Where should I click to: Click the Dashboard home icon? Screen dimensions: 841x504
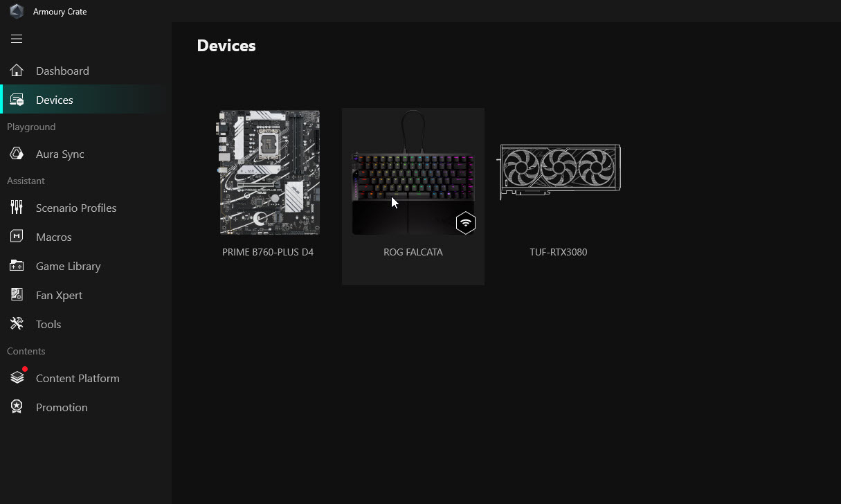pos(17,71)
